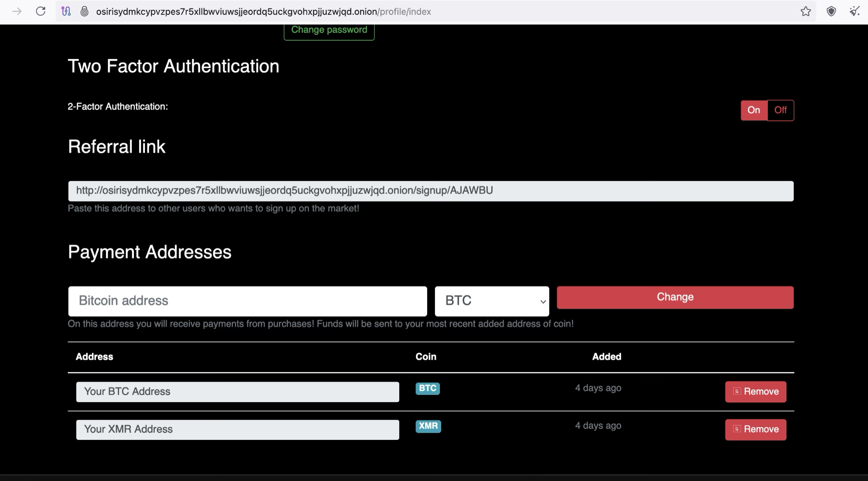This screenshot has width=868, height=481.
Task: Open the security level shield icon
Action: click(x=831, y=11)
